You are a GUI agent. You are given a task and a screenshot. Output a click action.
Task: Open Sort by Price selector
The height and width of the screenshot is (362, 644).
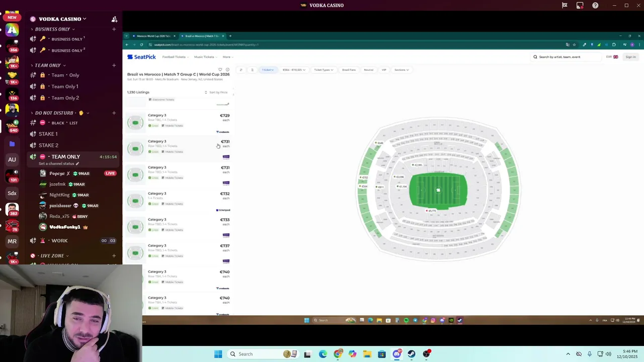pyautogui.click(x=216, y=93)
